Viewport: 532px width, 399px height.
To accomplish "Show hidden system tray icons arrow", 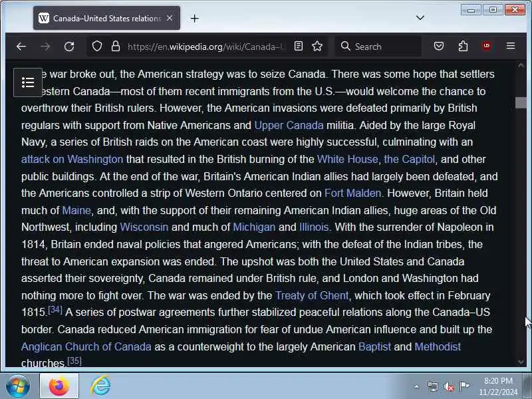I will coord(417,386).
